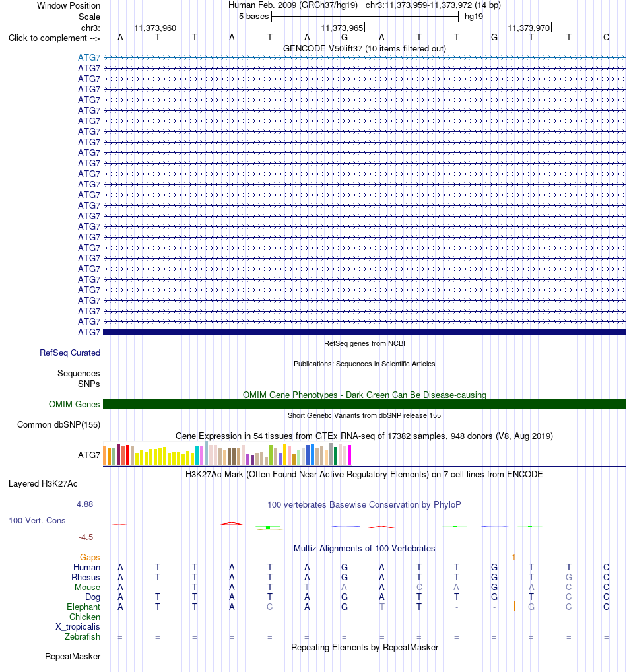Click the -4.5 lower PhyloP scale value

coord(86,537)
